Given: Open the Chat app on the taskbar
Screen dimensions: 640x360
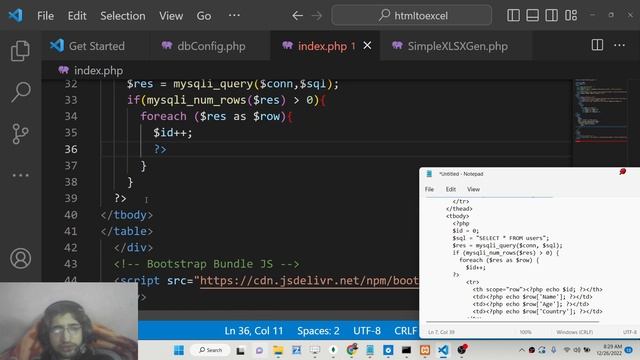Looking at the screenshot, I should (x=259, y=350).
